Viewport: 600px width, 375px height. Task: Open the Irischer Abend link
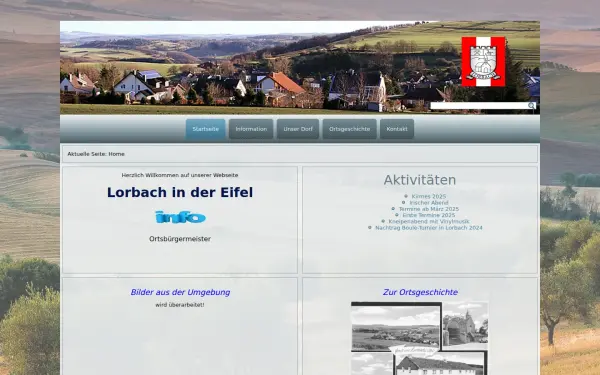pos(429,203)
